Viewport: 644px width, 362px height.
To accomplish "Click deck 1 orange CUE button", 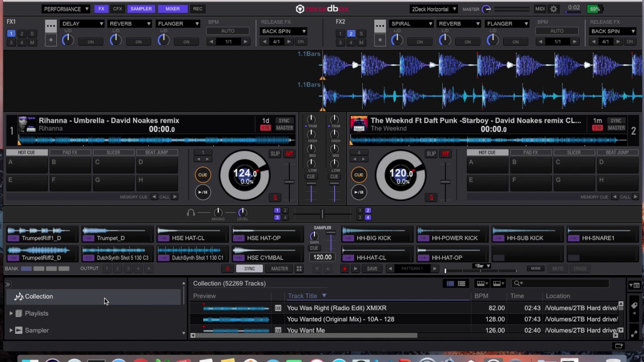I will coord(203,175).
